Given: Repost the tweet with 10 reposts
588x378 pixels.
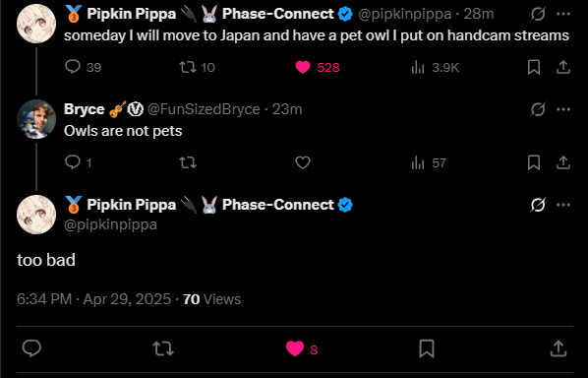Looking at the screenshot, I should [x=197, y=67].
